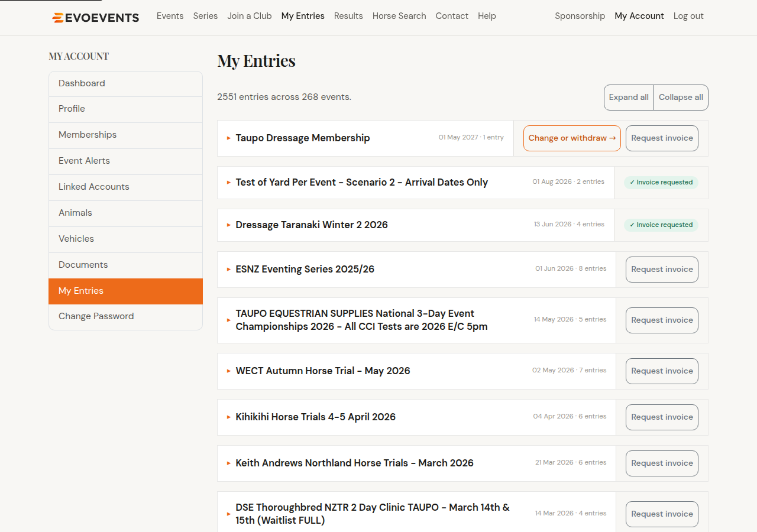Request invoice for DSE Thoroughbred Clinic
This screenshot has height=532, width=757.
pyautogui.click(x=662, y=514)
